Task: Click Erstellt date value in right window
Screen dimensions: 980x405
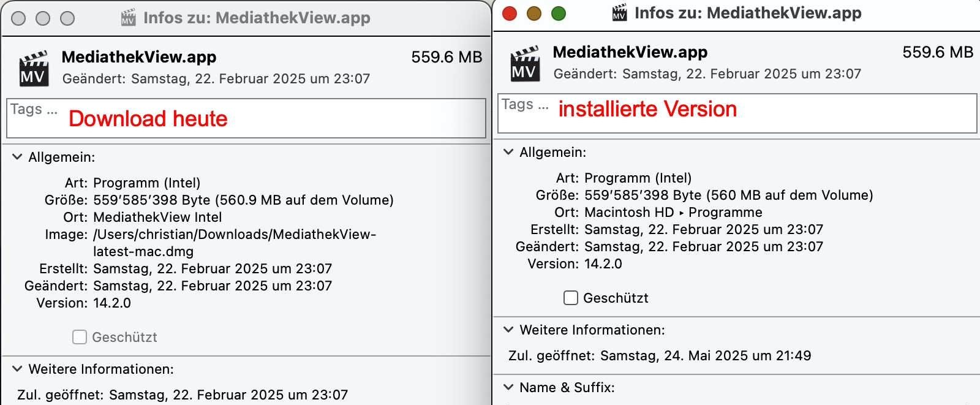Action: (704, 229)
